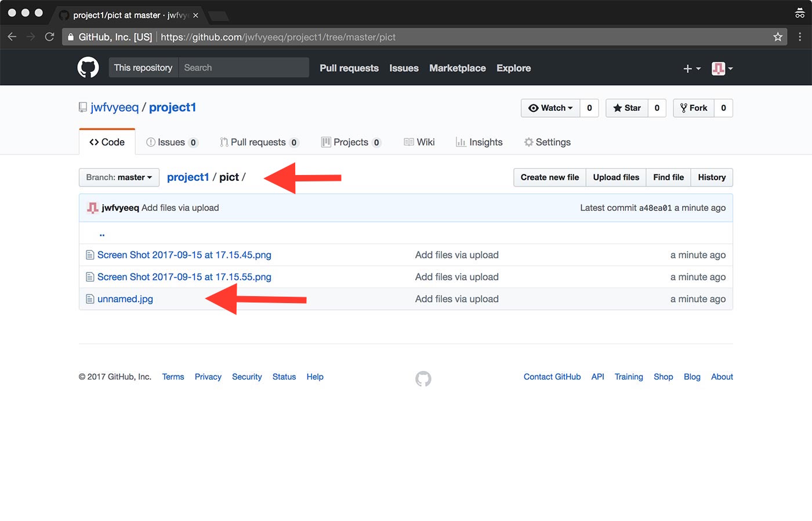Open the About footer link

tap(722, 377)
